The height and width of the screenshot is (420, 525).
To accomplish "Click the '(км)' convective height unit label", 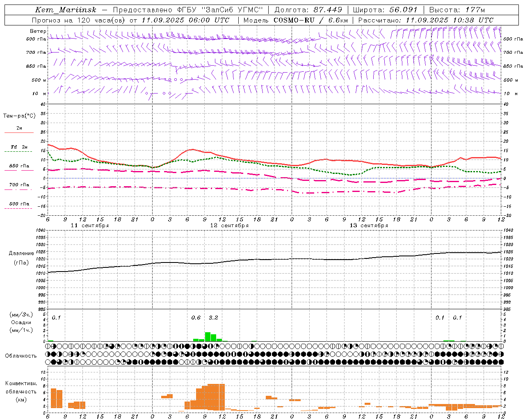I will pos(21,399).
